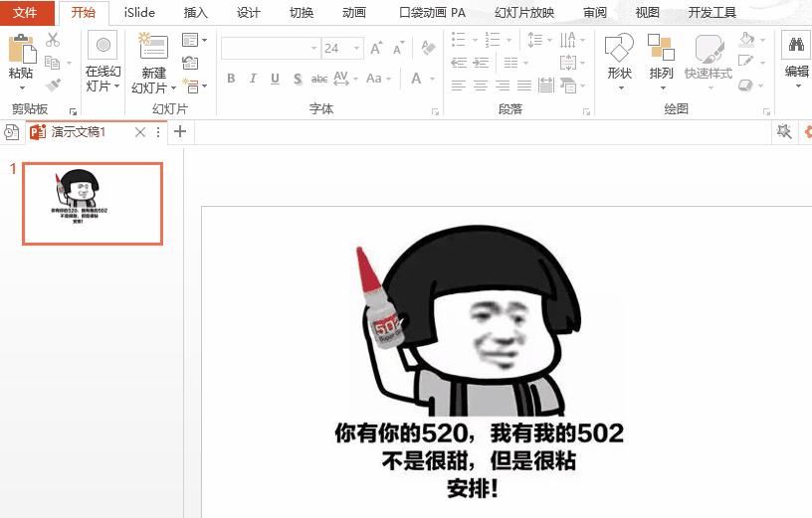Click the 新建幻灯片 new slide icon

[x=153, y=46]
